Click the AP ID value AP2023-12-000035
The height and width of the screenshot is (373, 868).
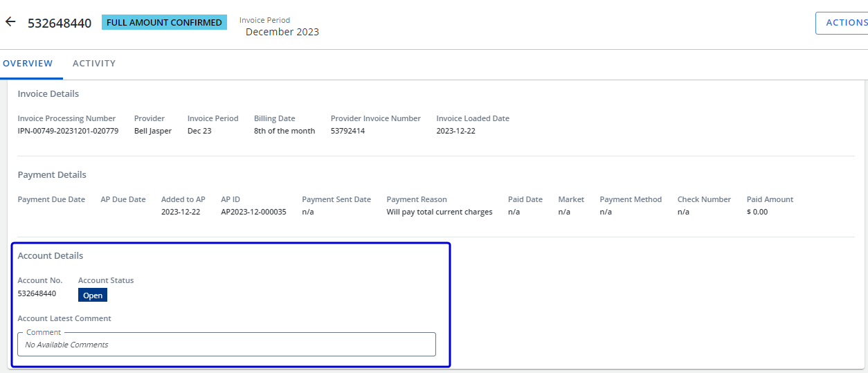tap(253, 212)
